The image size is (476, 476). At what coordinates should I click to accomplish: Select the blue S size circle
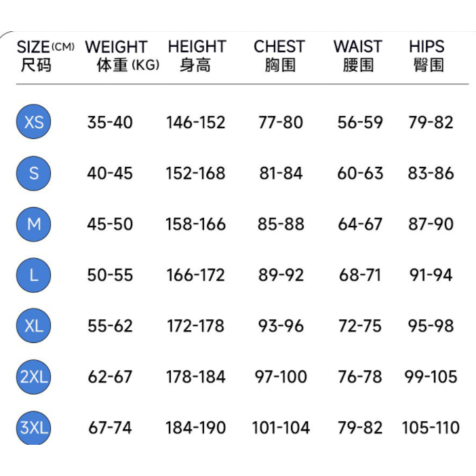pos(34,174)
